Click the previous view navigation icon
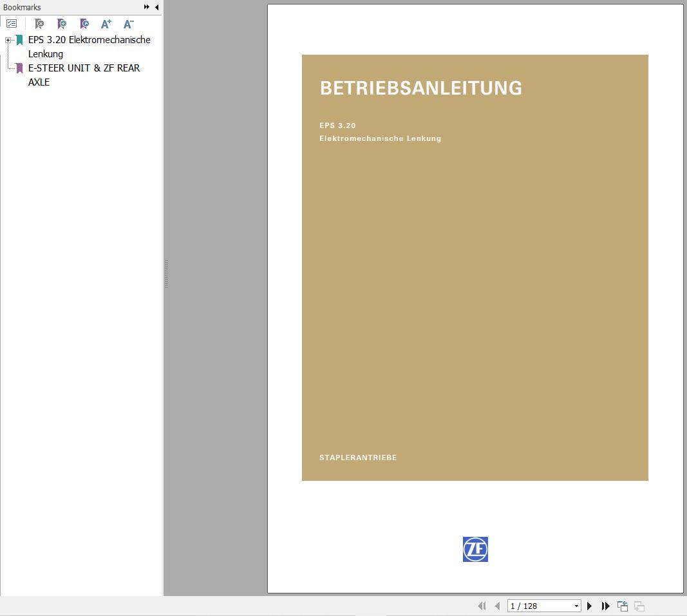 623,606
